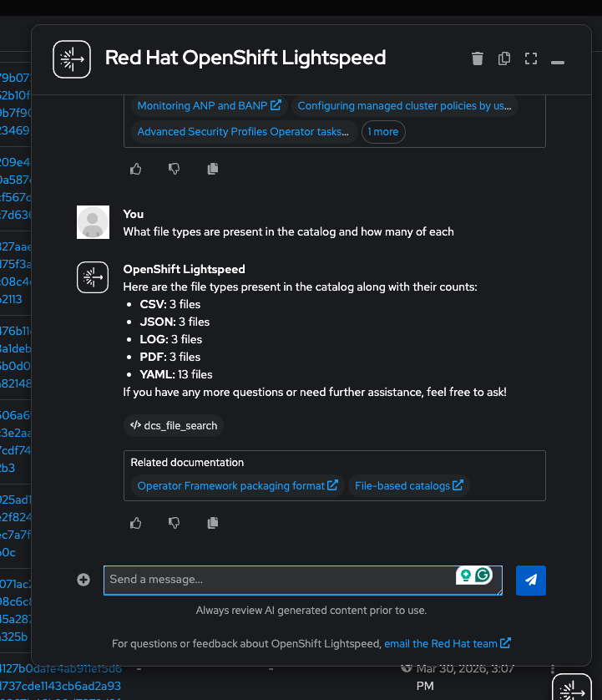The height and width of the screenshot is (700, 602).
Task: Select the LOG: 3 files line
Action: point(171,339)
